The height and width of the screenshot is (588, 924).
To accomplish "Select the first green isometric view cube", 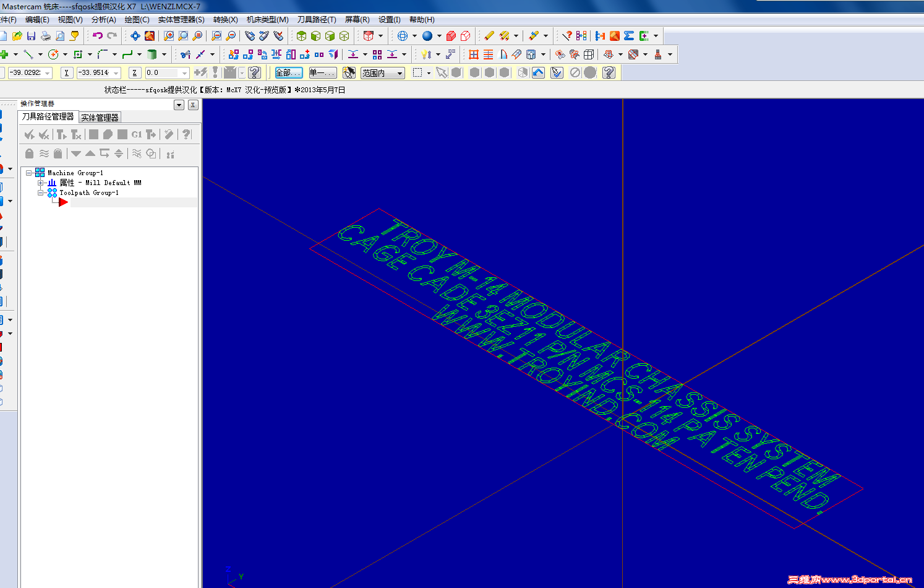I will 302,36.
